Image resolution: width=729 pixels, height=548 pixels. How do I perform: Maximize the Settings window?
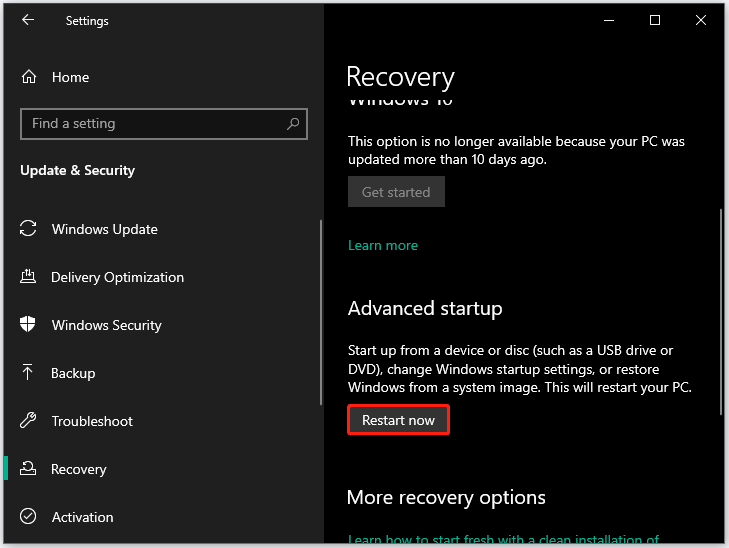click(x=655, y=20)
